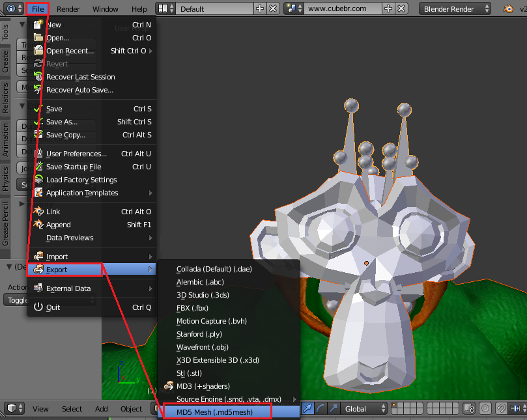Expand the External Data submenu
Screen dimensions: 527x420
tap(92, 288)
